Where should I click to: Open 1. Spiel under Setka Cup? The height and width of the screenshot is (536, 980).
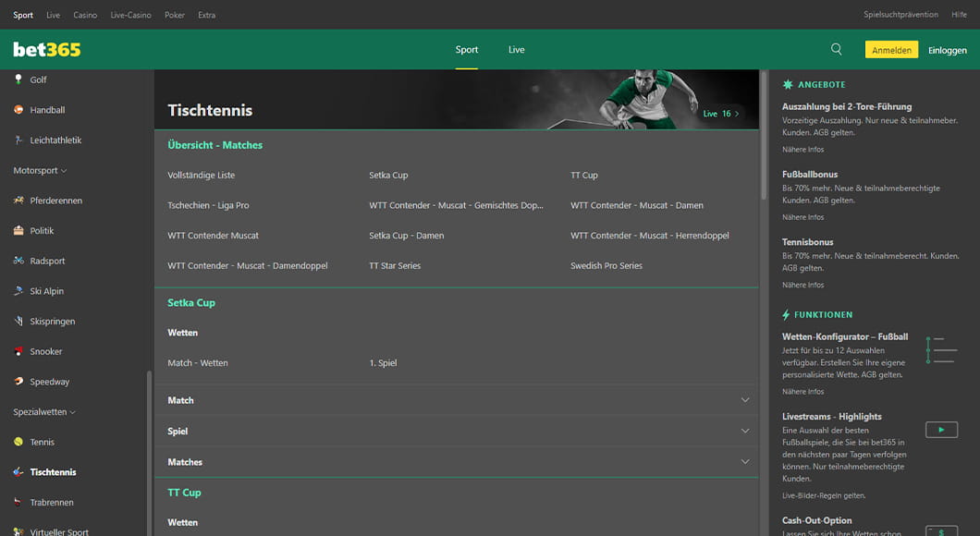(383, 363)
